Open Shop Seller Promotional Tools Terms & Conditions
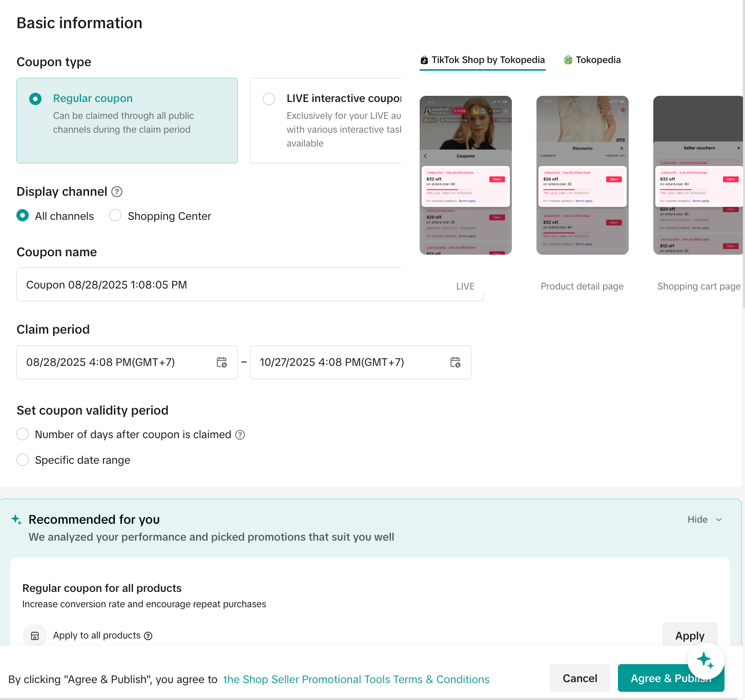 point(357,680)
